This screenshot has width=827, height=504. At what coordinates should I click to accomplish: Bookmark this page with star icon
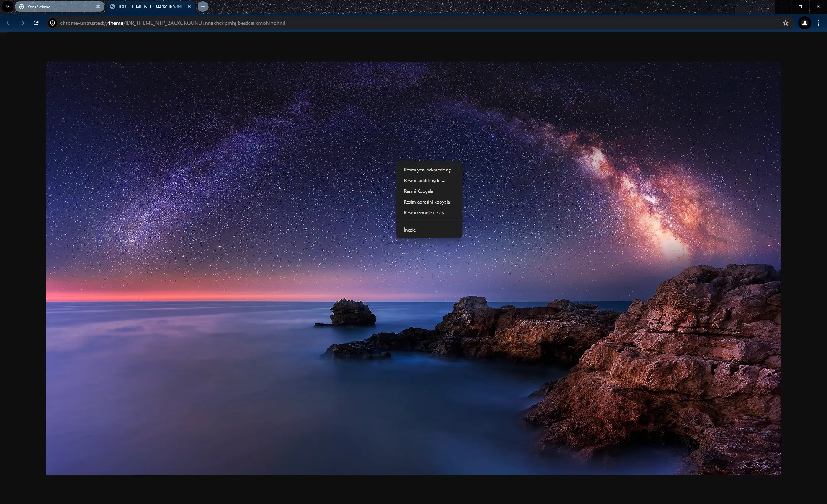786,23
